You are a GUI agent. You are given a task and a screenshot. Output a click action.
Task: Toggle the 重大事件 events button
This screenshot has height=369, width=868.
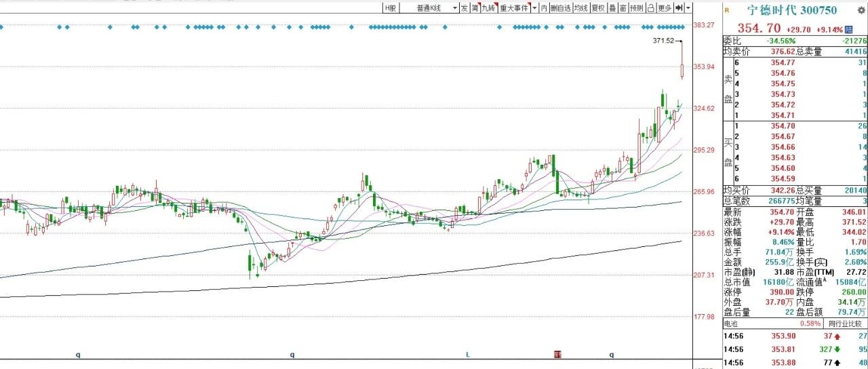[514, 8]
